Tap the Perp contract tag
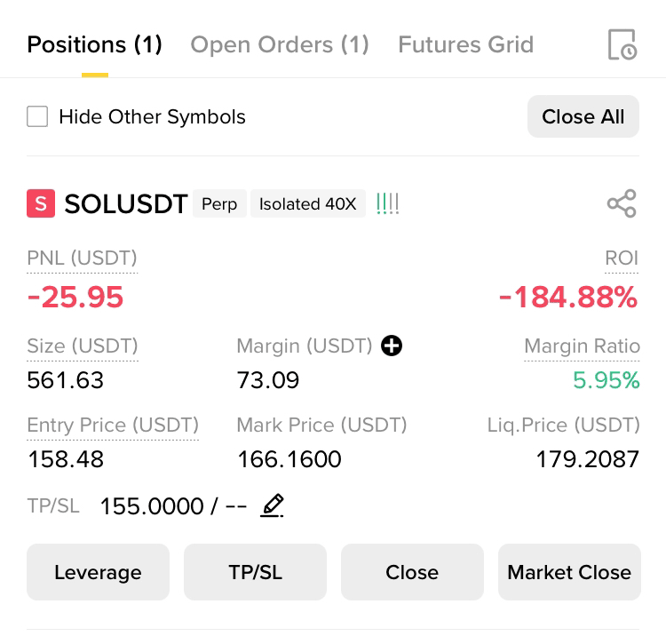666x644 pixels. 219,203
